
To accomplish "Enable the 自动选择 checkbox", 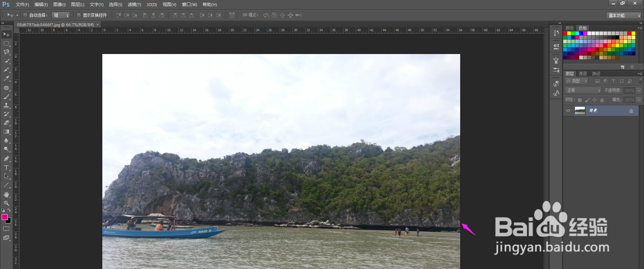I will tap(25, 15).
